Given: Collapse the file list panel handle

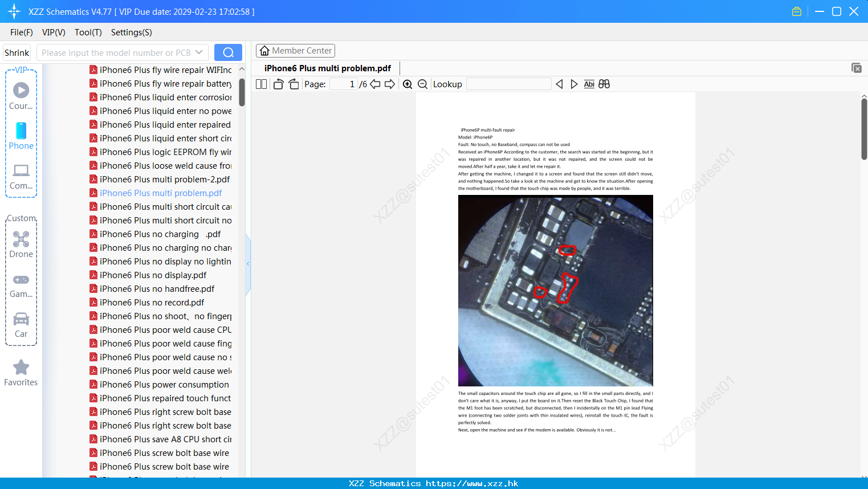Looking at the screenshot, I should point(248,264).
